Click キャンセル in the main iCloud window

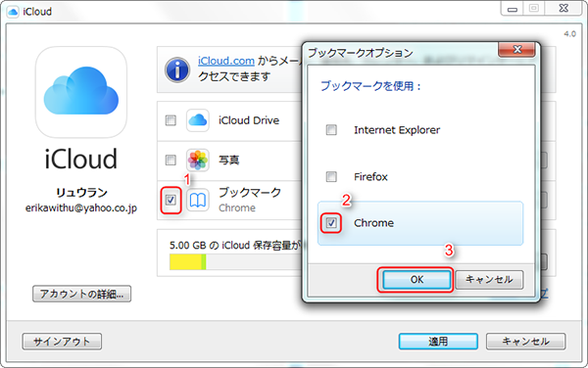525,341
